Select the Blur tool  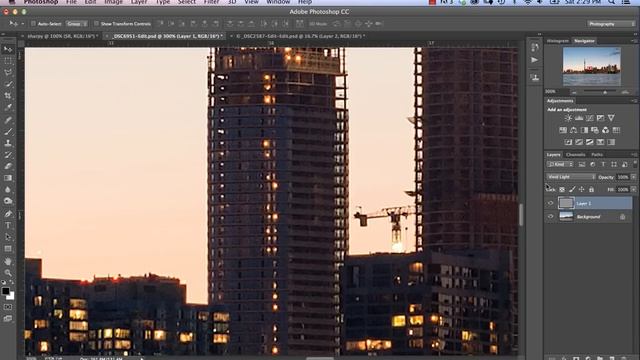point(8,189)
